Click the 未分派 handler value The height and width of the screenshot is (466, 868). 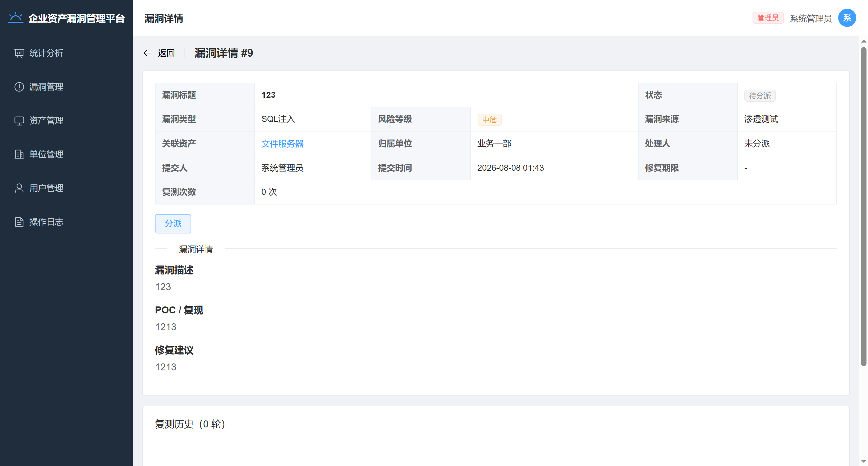(757, 144)
